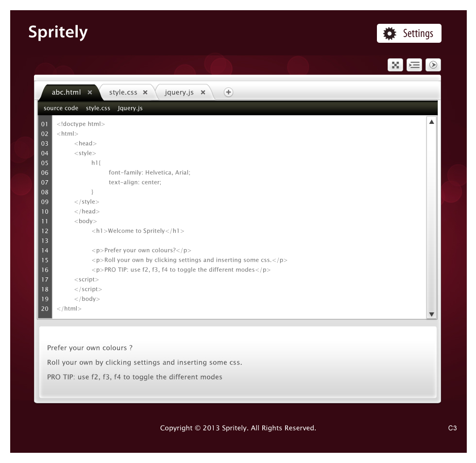Click the scrollbar down arrow
This screenshot has height=463, width=476.
[x=431, y=314]
